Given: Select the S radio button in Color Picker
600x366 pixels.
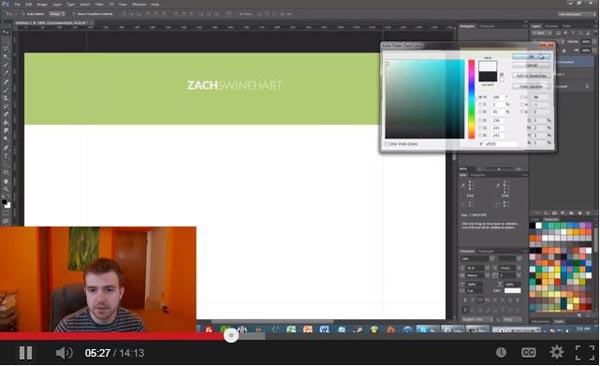Looking at the screenshot, I should (x=480, y=104).
